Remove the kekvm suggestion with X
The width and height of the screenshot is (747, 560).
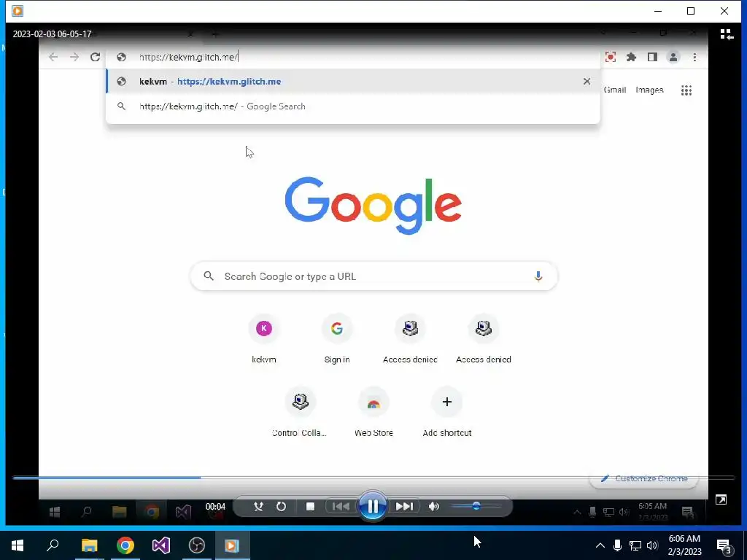point(587,82)
